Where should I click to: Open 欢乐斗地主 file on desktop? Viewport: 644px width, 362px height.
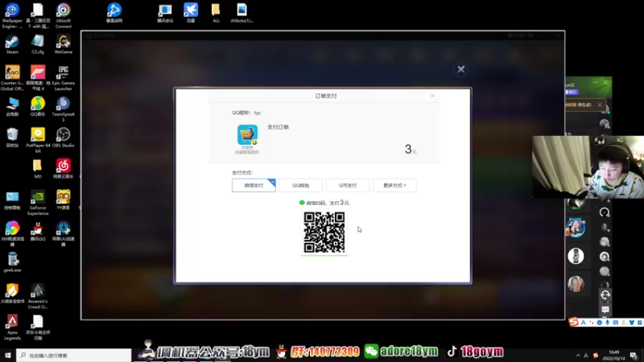(x=37, y=327)
